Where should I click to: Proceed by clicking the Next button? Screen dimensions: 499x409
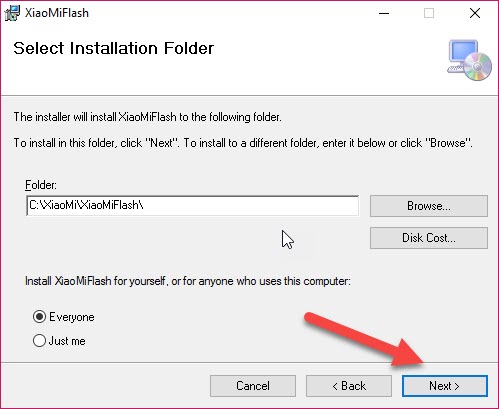tap(445, 386)
